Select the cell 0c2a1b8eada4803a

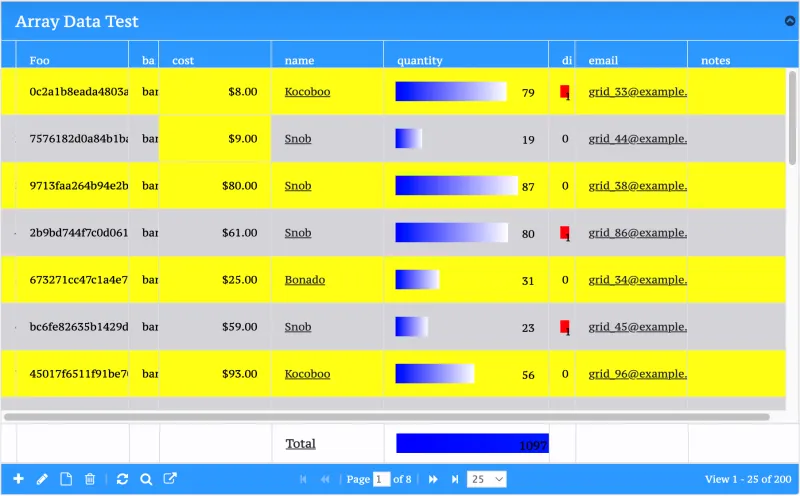click(72, 92)
